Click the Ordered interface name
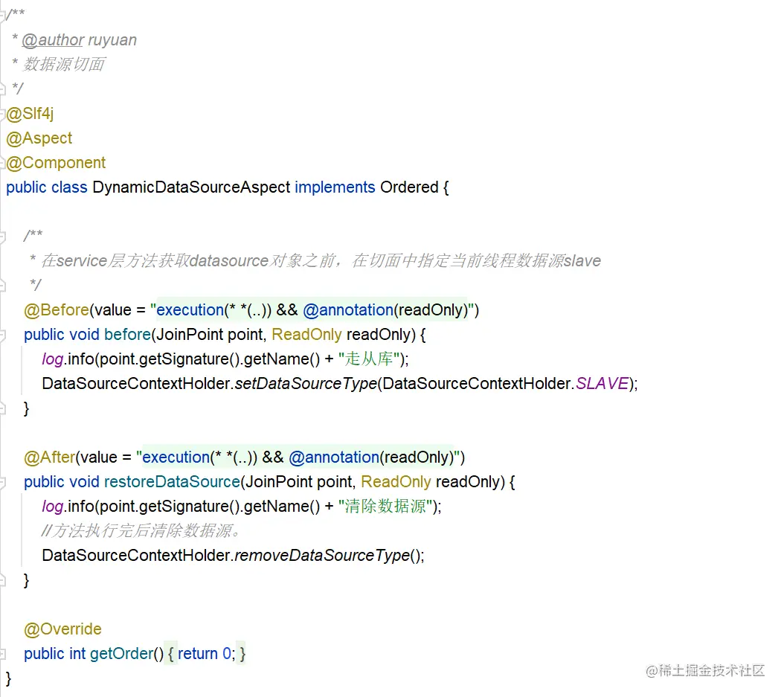The width and height of the screenshot is (784, 697). coord(409,187)
